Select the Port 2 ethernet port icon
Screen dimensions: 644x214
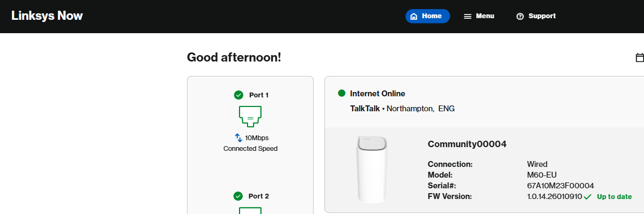coord(250,210)
